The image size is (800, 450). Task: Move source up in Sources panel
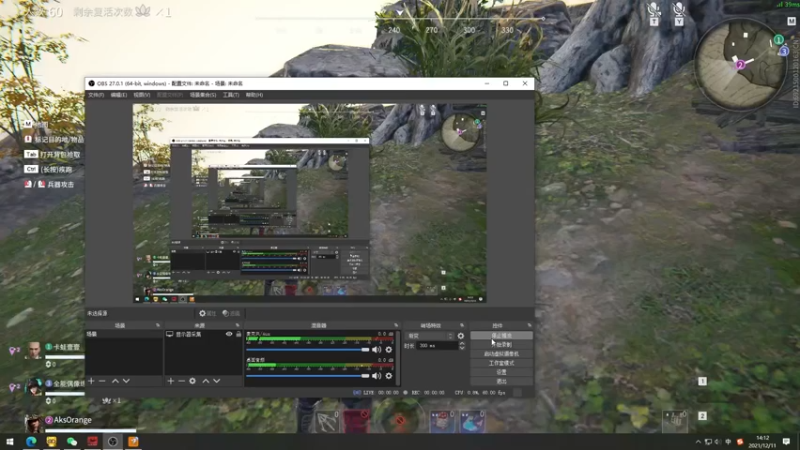tap(206, 381)
